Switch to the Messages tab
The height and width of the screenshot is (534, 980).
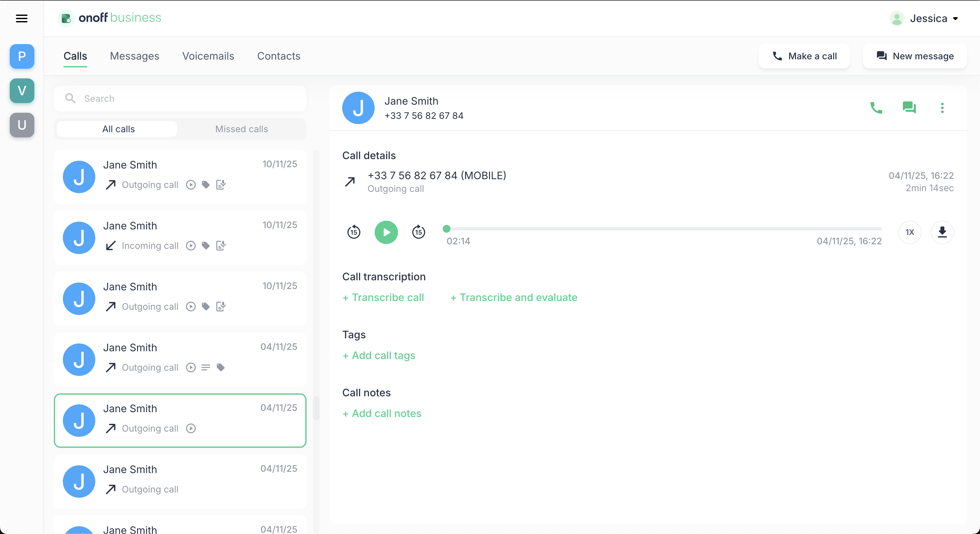point(135,56)
